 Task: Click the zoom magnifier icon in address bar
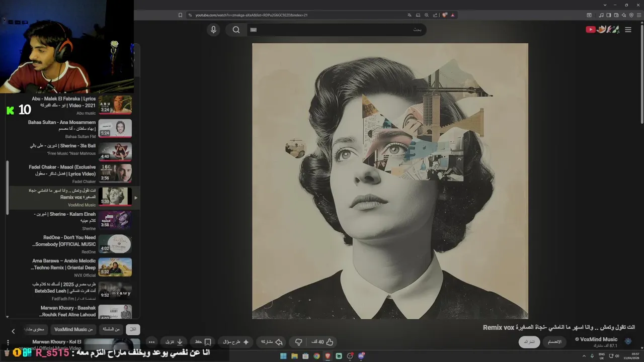click(427, 15)
